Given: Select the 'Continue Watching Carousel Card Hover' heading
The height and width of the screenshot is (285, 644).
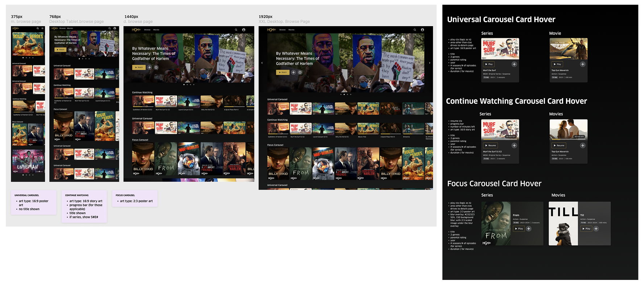Looking at the screenshot, I should (516, 101).
